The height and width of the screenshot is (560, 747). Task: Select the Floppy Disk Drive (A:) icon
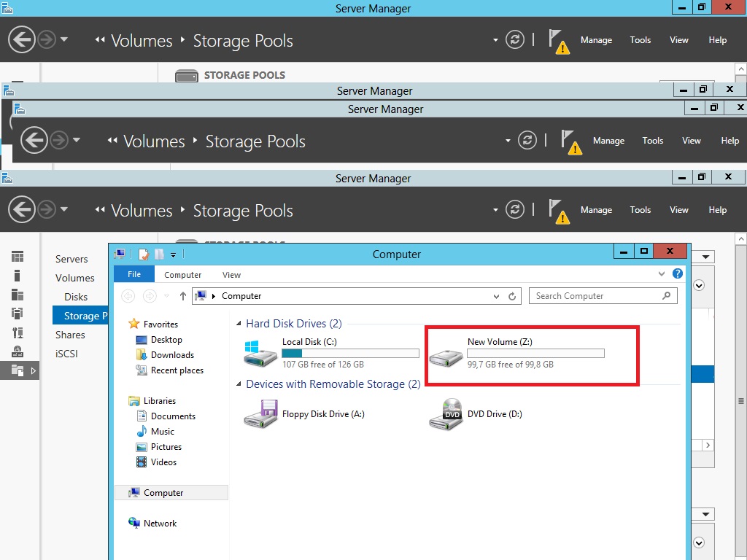point(260,414)
